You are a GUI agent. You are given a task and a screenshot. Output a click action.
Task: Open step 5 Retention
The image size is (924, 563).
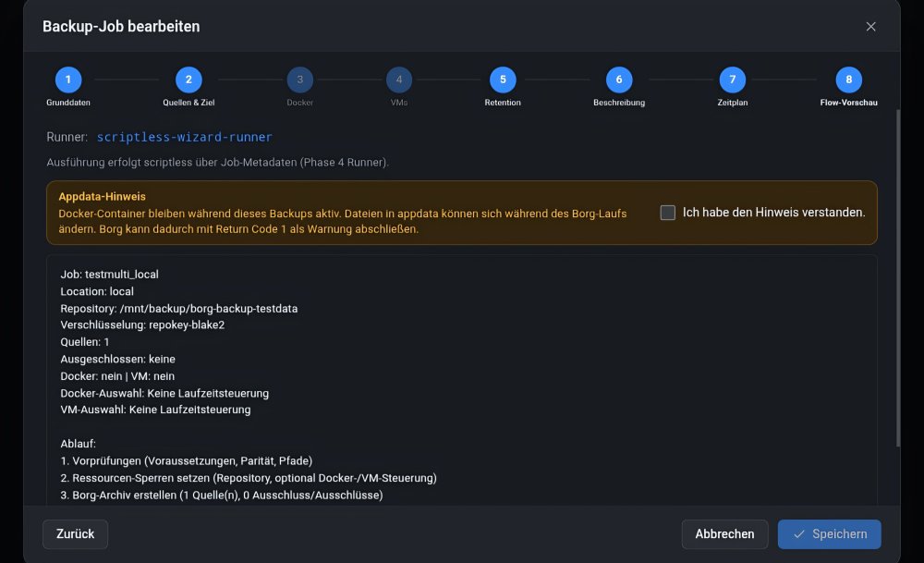click(503, 80)
